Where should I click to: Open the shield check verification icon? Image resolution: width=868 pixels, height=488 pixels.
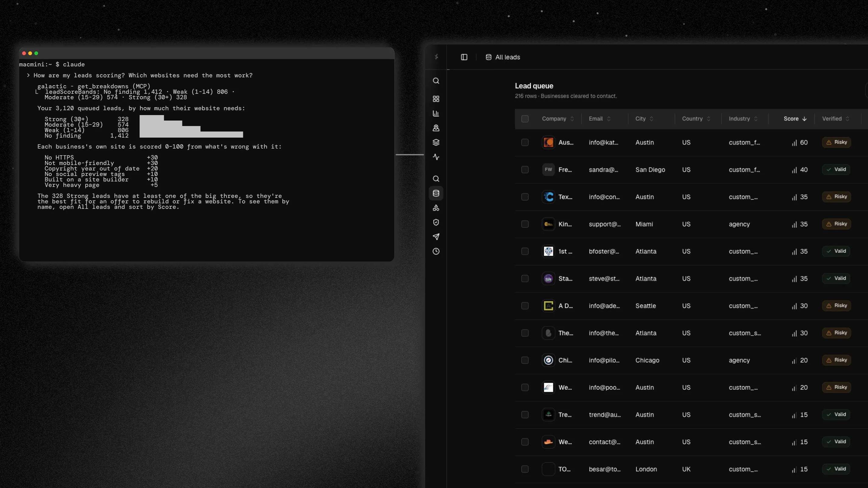(x=436, y=222)
